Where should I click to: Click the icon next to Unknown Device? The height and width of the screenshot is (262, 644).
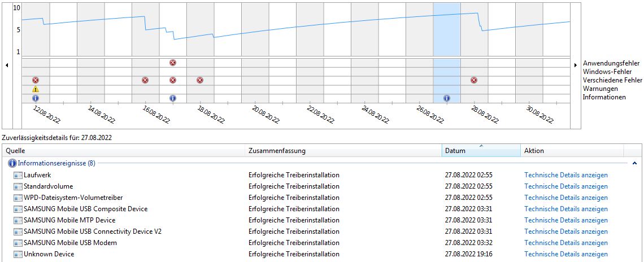click(18, 254)
